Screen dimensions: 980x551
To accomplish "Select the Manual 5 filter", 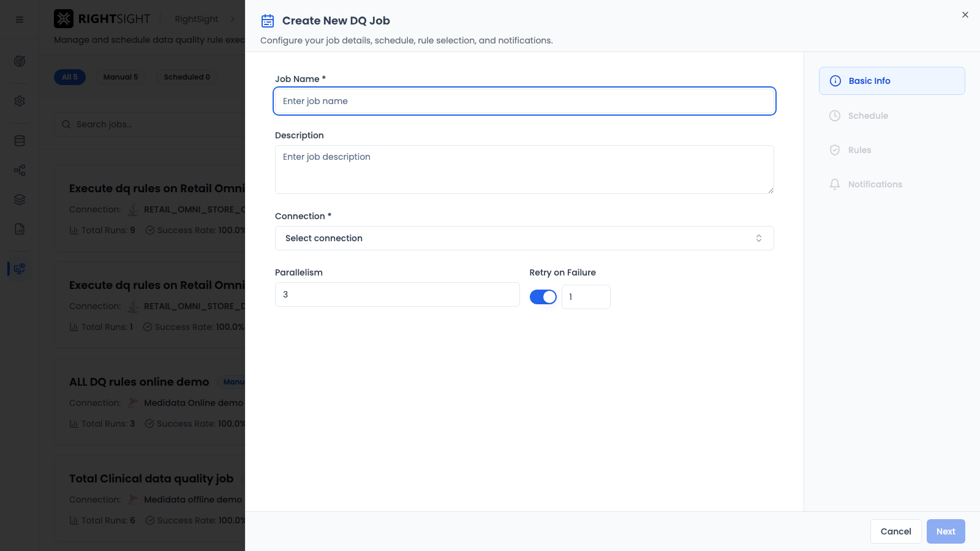I will pyautogui.click(x=121, y=77).
